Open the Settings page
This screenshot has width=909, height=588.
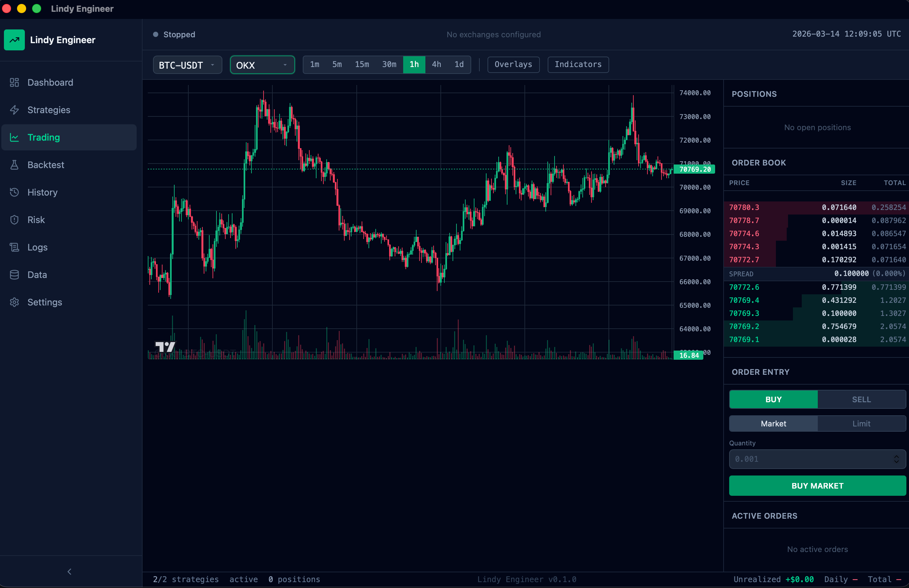45,302
